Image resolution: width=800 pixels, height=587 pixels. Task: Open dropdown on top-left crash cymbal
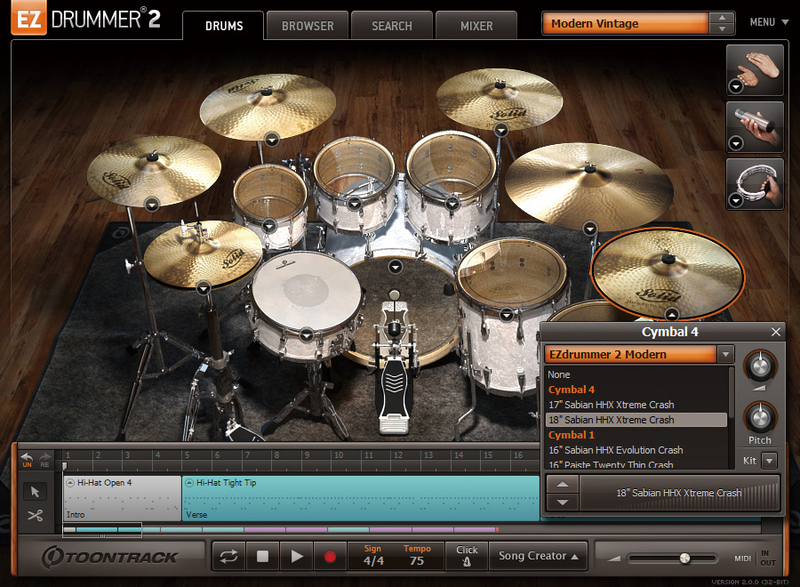[x=272, y=139]
